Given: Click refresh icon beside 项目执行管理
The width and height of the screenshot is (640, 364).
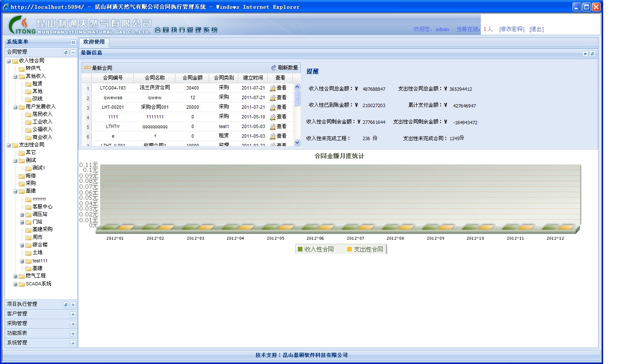Looking at the screenshot, I should click(66, 305).
